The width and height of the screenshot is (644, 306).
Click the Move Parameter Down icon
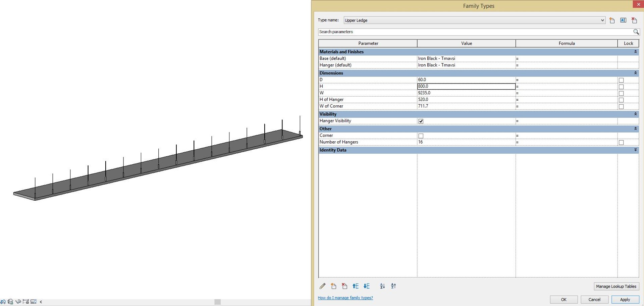tap(367, 286)
